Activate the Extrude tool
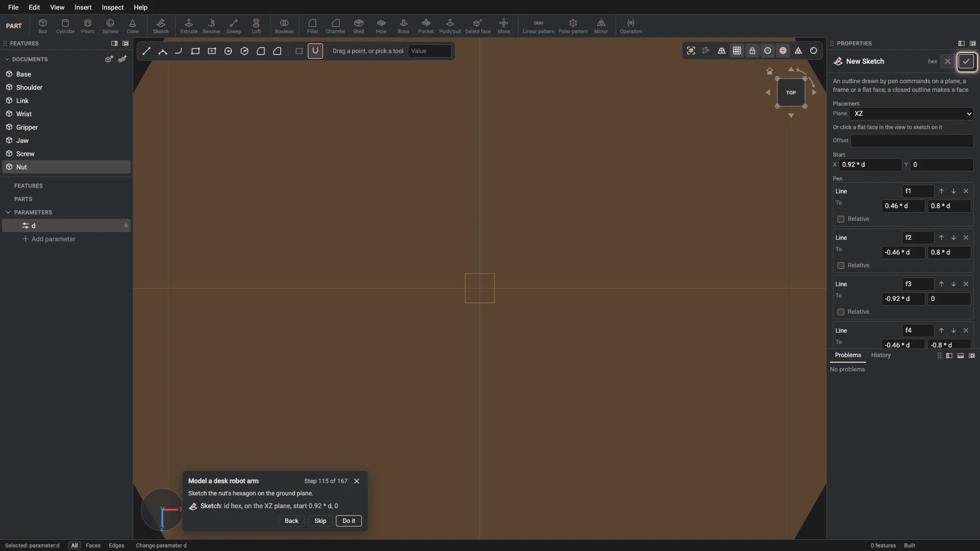The image size is (980, 551). [x=189, y=26]
